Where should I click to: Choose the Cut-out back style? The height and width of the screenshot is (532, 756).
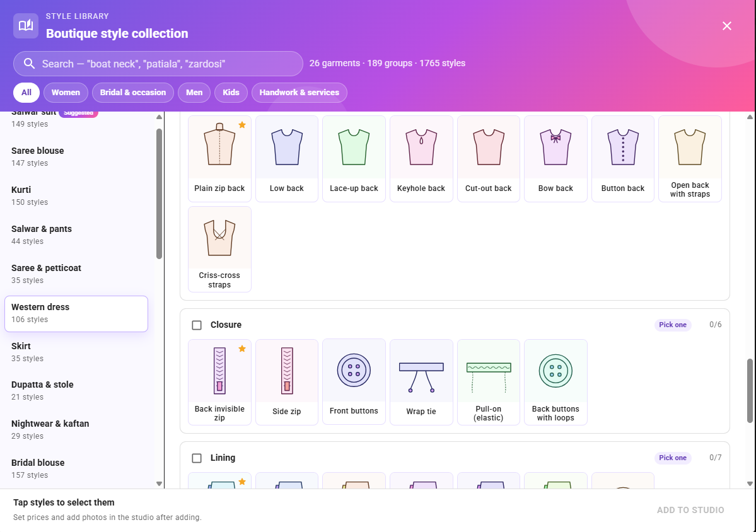coord(489,159)
